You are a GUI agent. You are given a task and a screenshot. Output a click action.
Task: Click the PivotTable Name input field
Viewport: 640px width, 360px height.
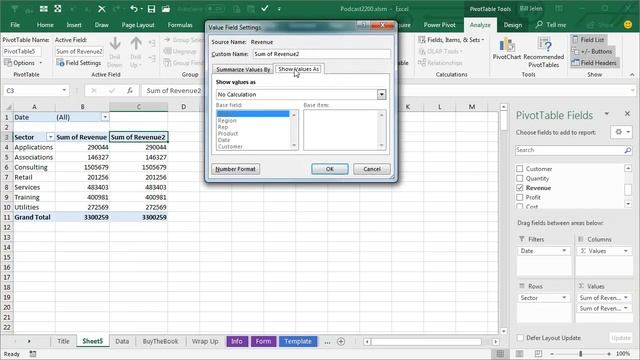click(21, 51)
